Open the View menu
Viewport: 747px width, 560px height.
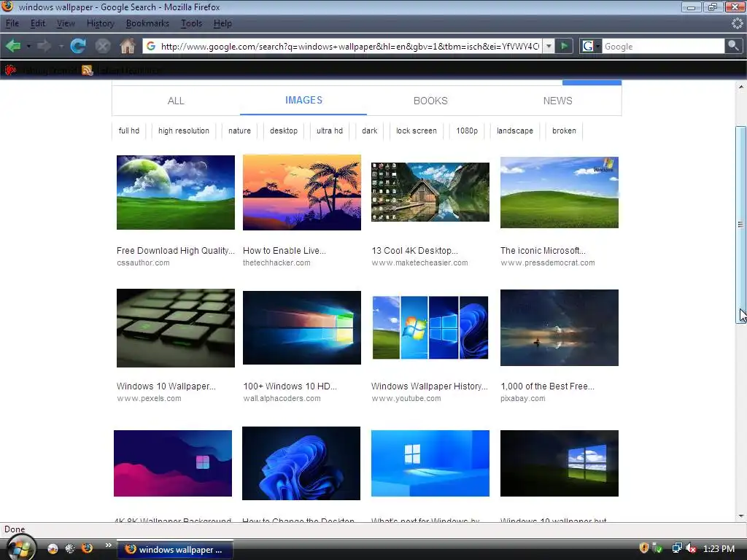coord(66,23)
